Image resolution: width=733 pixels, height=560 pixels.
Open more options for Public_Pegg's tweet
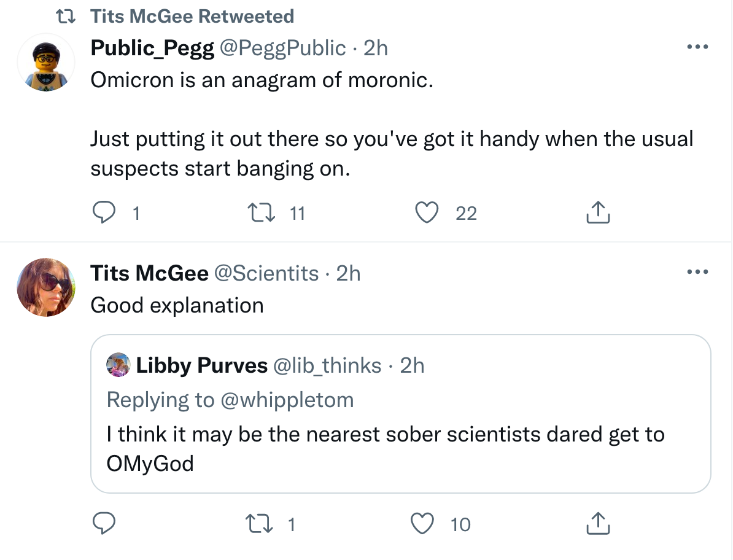(697, 47)
